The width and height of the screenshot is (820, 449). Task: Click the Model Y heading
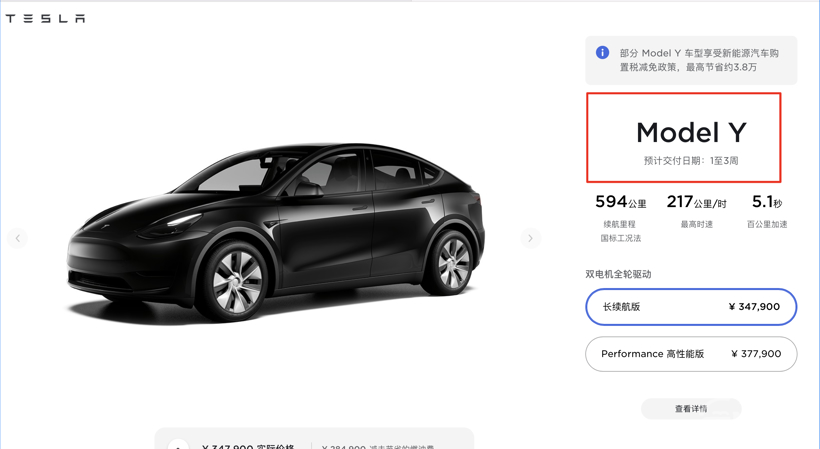point(691,133)
